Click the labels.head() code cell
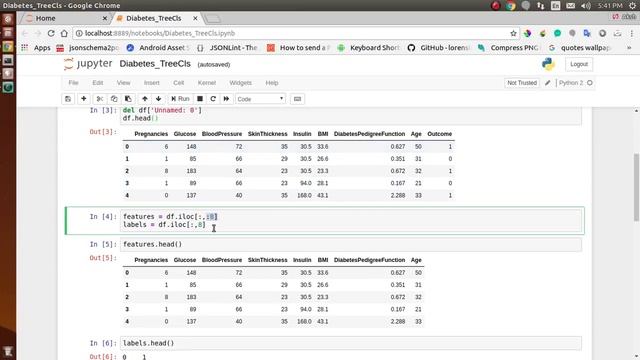 tap(352, 343)
